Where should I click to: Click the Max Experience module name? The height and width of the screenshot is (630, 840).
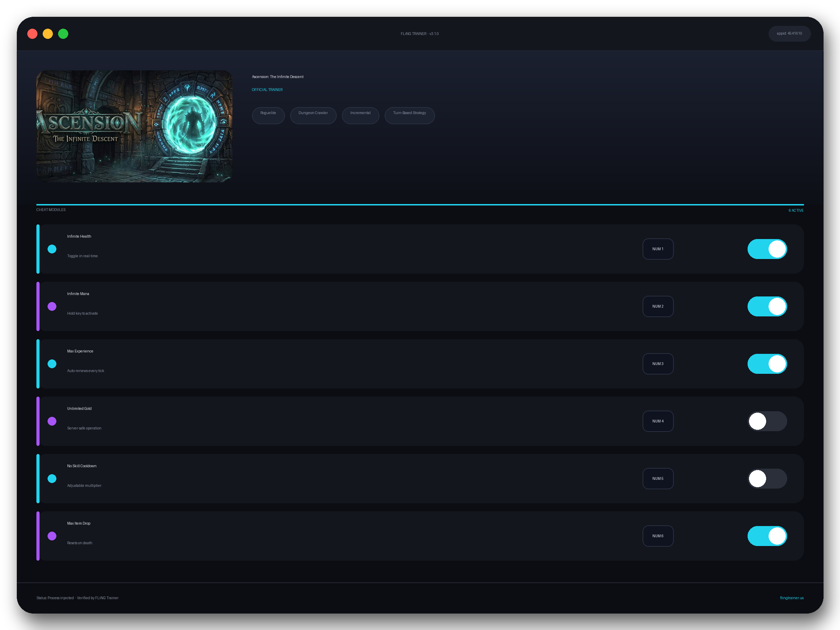(x=80, y=351)
